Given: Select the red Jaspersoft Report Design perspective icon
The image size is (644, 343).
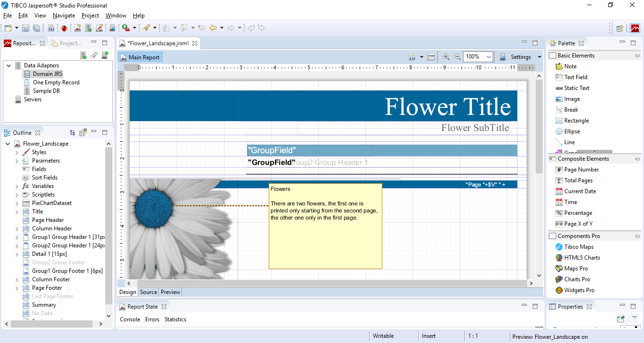Looking at the screenshot, I should point(635,28).
